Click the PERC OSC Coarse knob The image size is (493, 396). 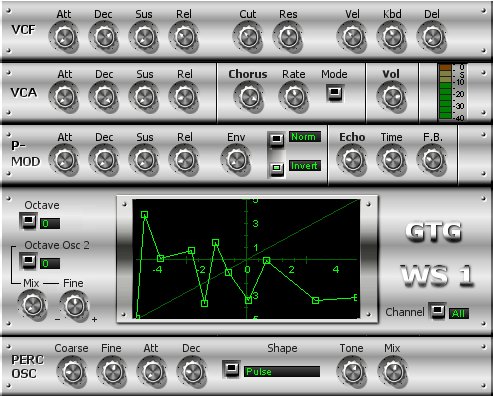72,372
